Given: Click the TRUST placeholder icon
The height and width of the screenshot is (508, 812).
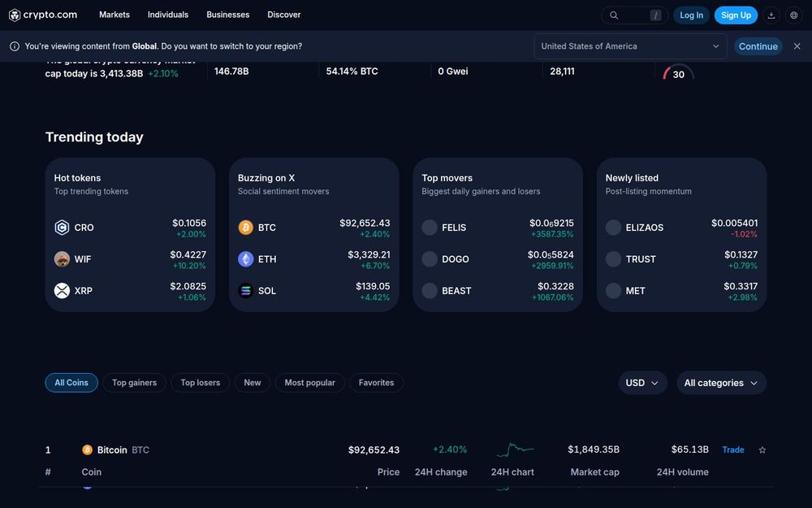Looking at the screenshot, I should point(614,259).
